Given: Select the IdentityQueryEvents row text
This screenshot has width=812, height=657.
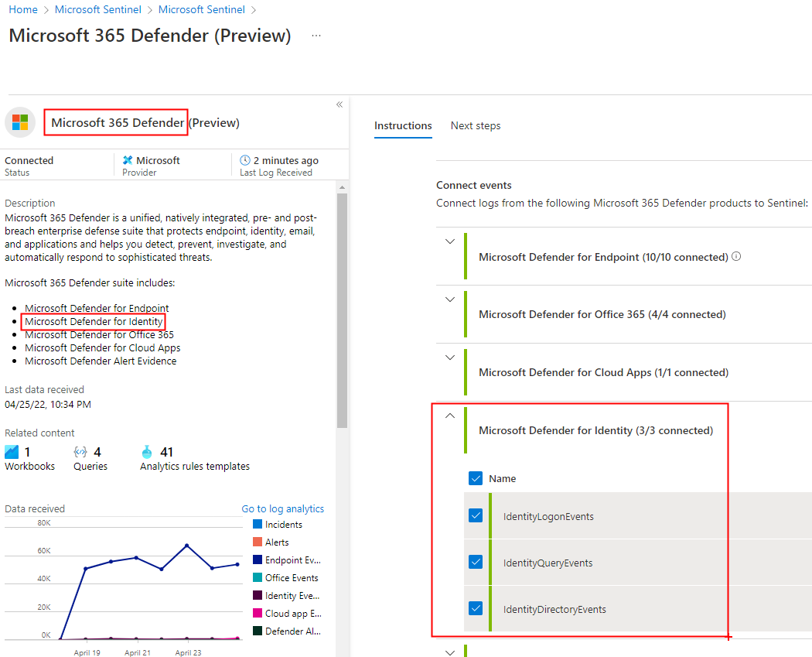Looking at the screenshot, I should pyautogui.click(x=548, y=563).
